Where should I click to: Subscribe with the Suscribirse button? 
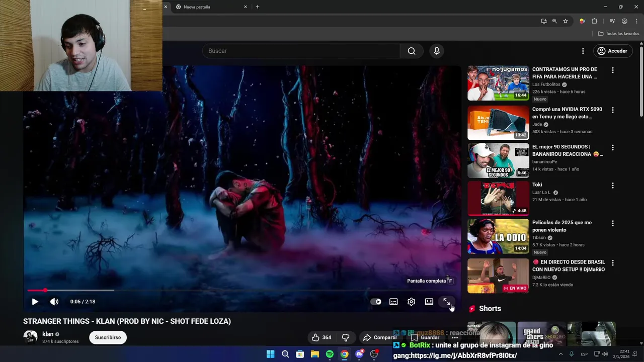108,337
